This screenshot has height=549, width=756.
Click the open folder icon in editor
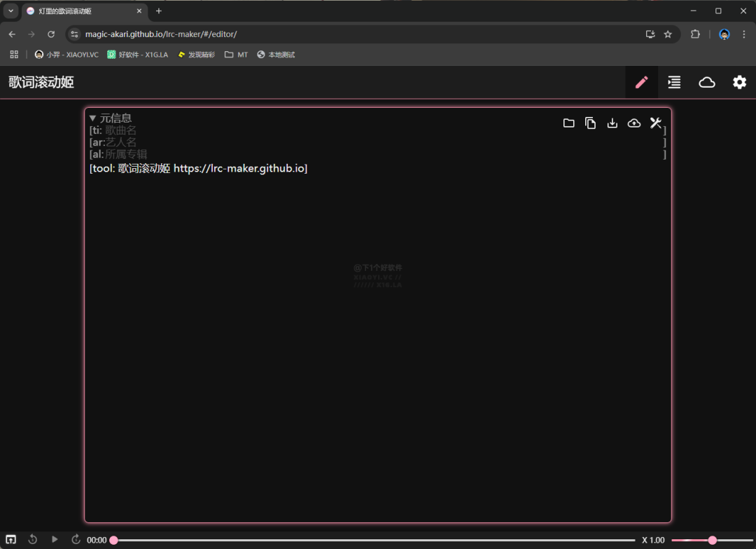point(568,123)
